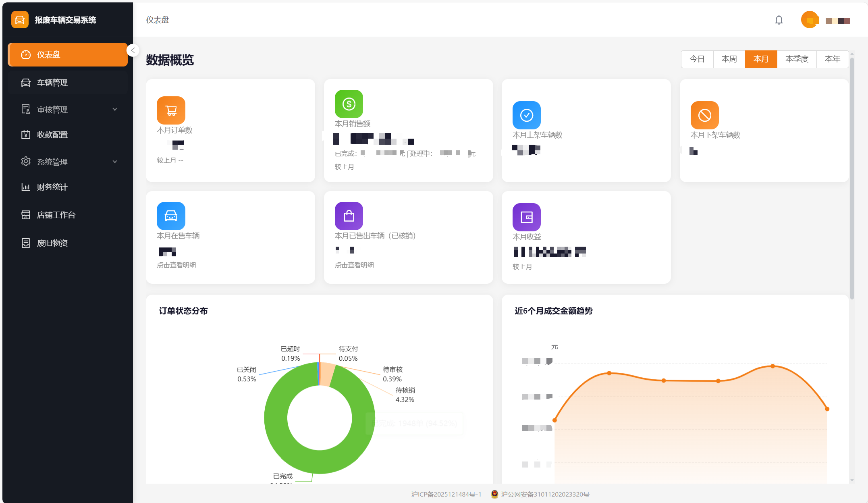Open the 店铺工作台 menu item
The height and width of the screenshot is (503, 868).
tap(68, 215)
